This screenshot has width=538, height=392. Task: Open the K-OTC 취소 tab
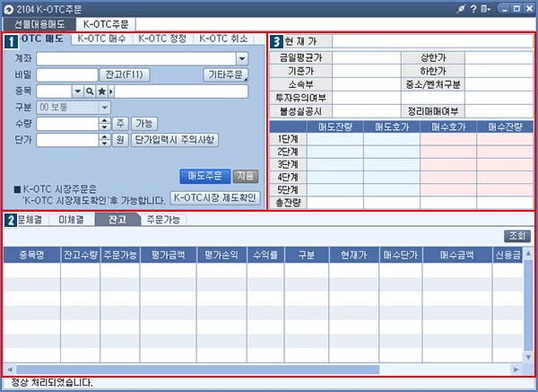[223, 39]
